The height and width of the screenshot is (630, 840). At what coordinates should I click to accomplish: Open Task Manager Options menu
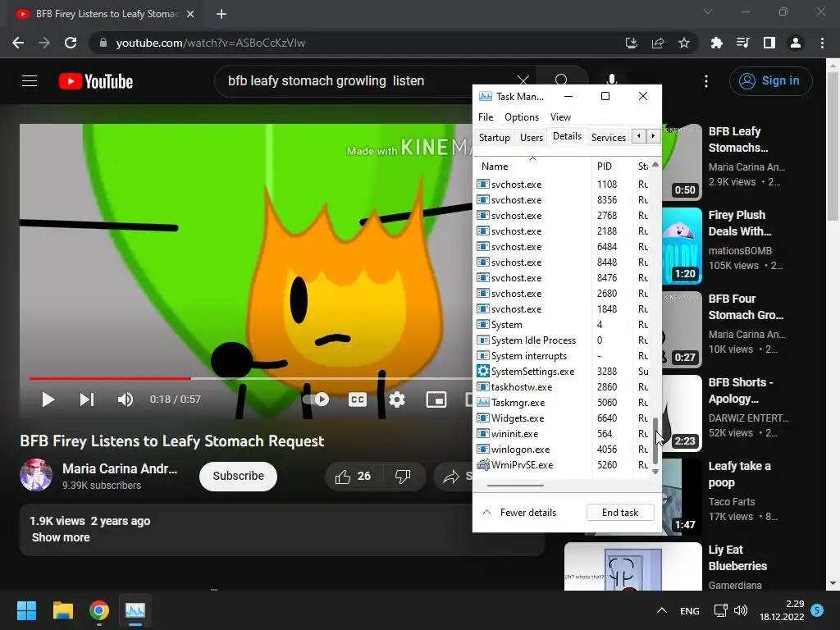[x=521, y=117]
